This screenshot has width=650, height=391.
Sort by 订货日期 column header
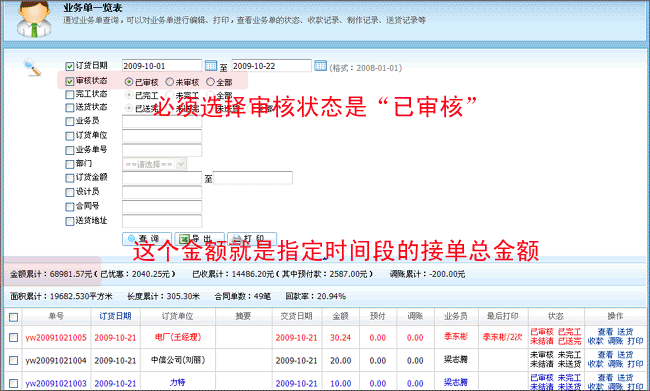tap(115, 316)
